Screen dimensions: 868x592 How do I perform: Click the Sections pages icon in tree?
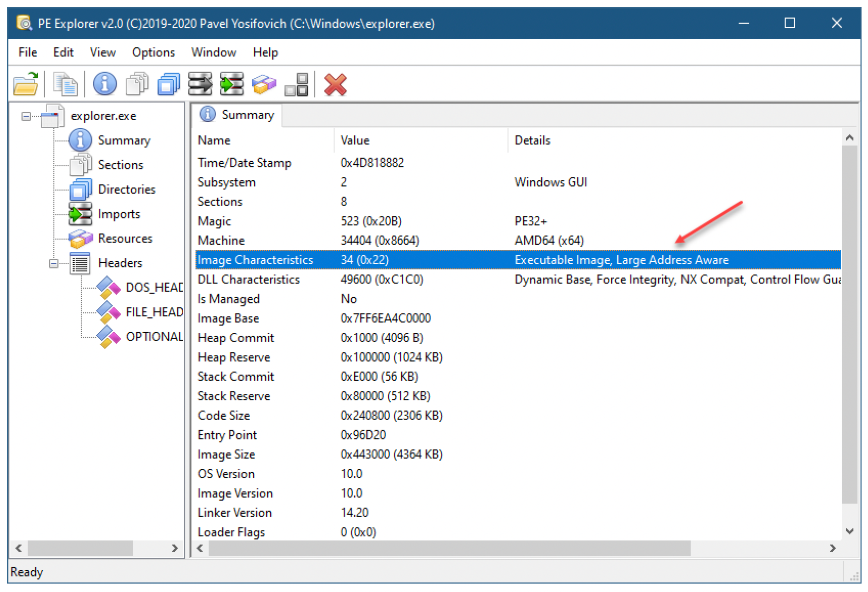pyautogui.click(x=80, y=164)
